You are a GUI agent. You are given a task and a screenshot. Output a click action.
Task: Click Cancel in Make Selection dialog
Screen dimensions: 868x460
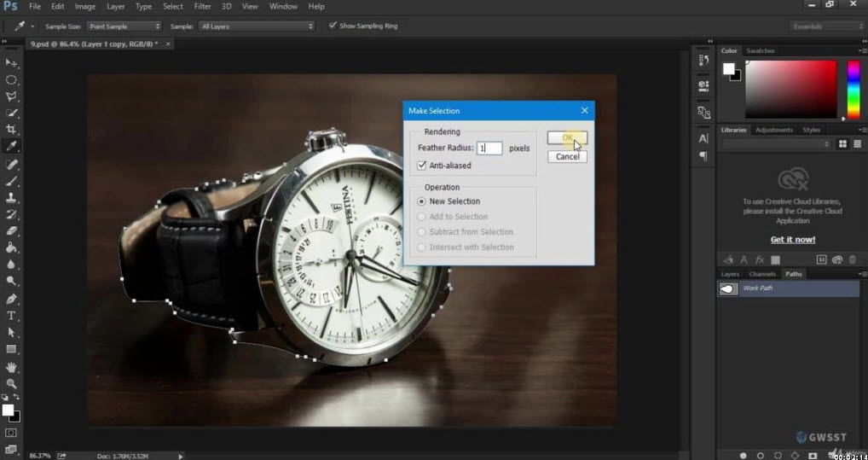(567, 156)
